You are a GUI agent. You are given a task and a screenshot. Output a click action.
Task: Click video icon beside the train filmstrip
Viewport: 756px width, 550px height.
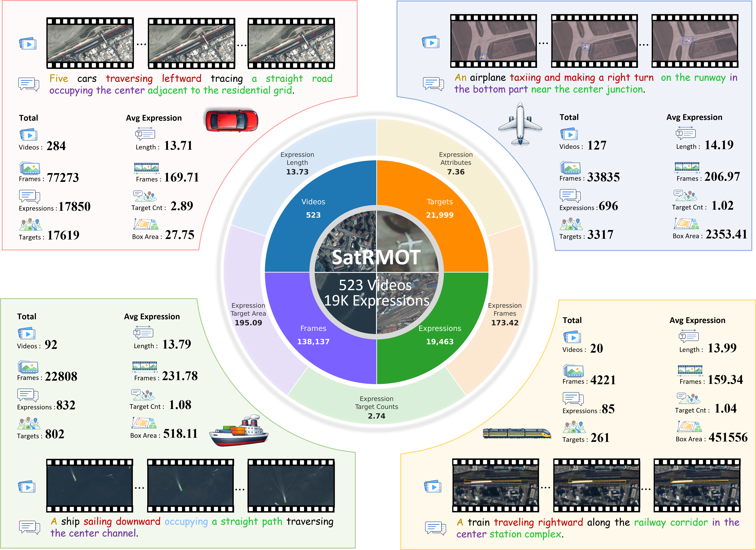[x=433, y=487]
